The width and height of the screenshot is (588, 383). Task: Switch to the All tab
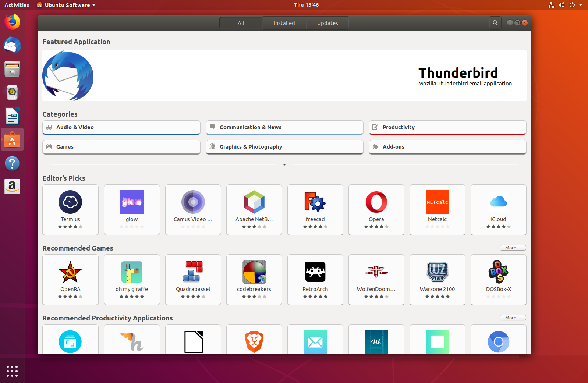(x=241, y=23)
